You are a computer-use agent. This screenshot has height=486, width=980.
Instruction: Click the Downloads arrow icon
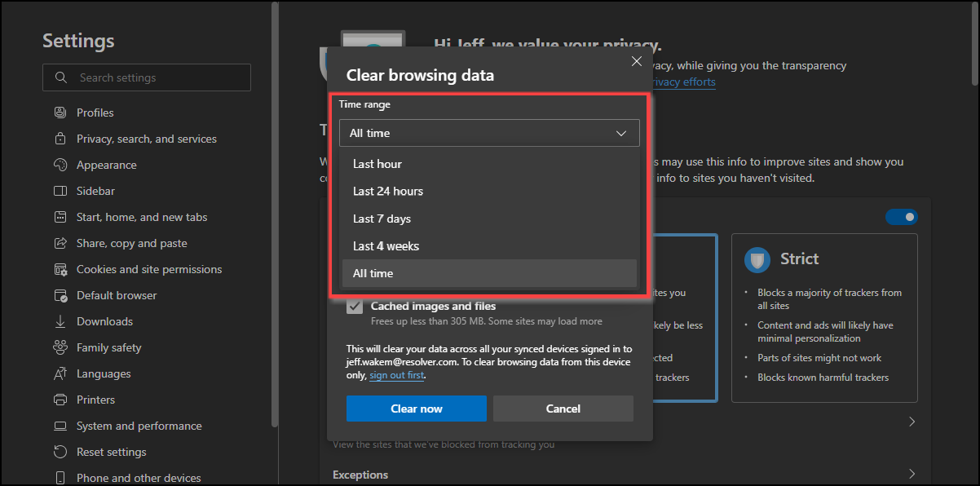pos(60,321)
